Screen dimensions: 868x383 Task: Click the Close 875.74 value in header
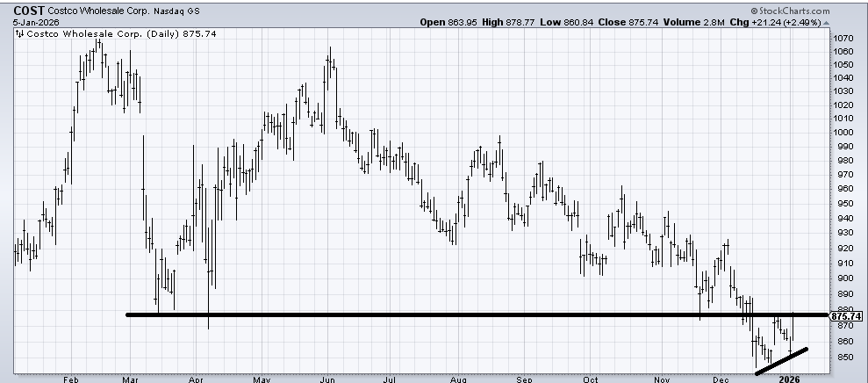click(631, 24)
